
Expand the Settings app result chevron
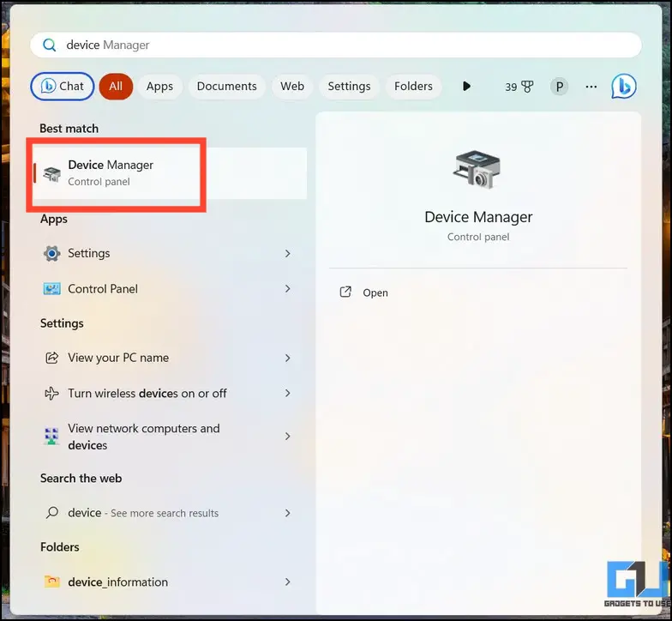[x=288, y=254]
